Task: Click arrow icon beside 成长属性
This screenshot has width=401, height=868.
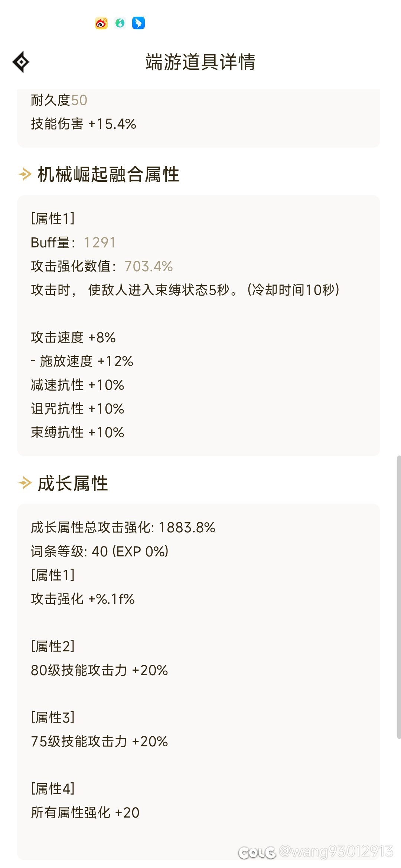Action: (x=25, y=483)
